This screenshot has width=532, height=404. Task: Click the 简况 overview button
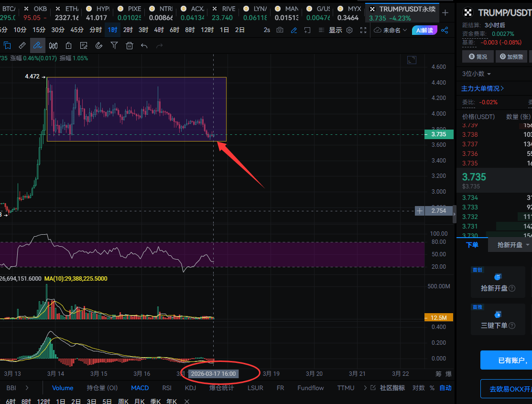(x=478, y=57)
